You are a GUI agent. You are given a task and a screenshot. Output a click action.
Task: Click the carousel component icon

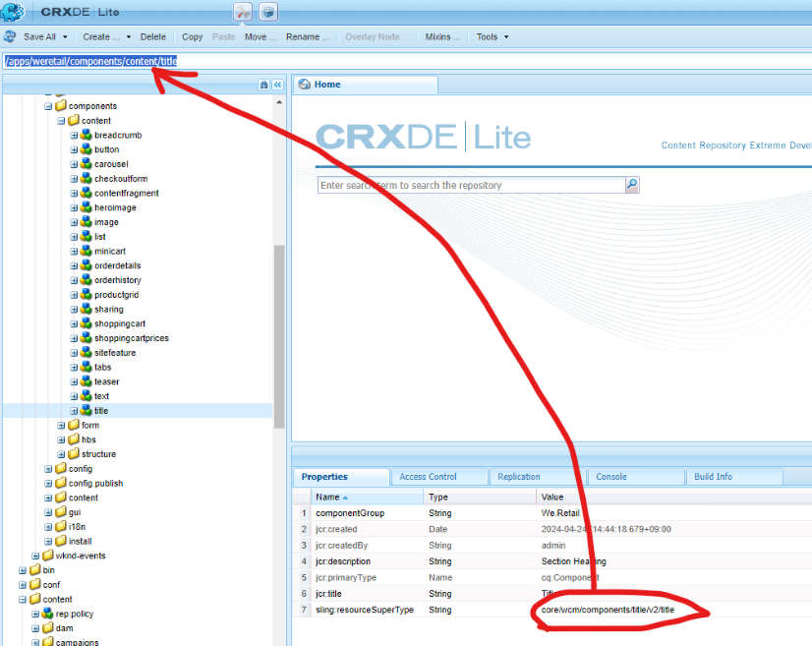tap(86, 163)
